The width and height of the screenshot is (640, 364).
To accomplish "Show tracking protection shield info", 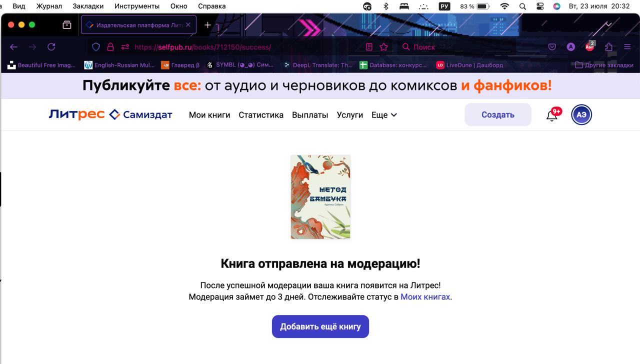I will (x=96, y=47).
